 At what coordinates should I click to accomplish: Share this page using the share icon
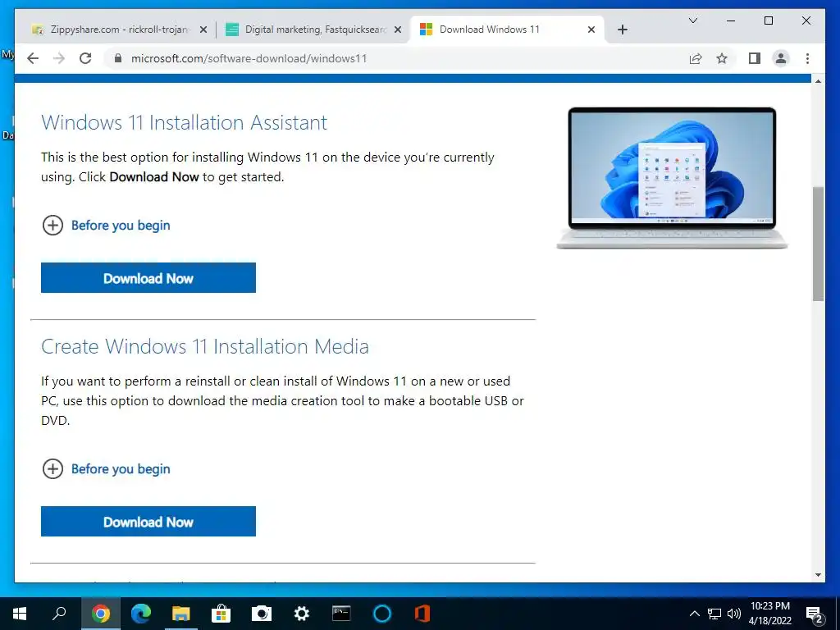coord(696,58)
